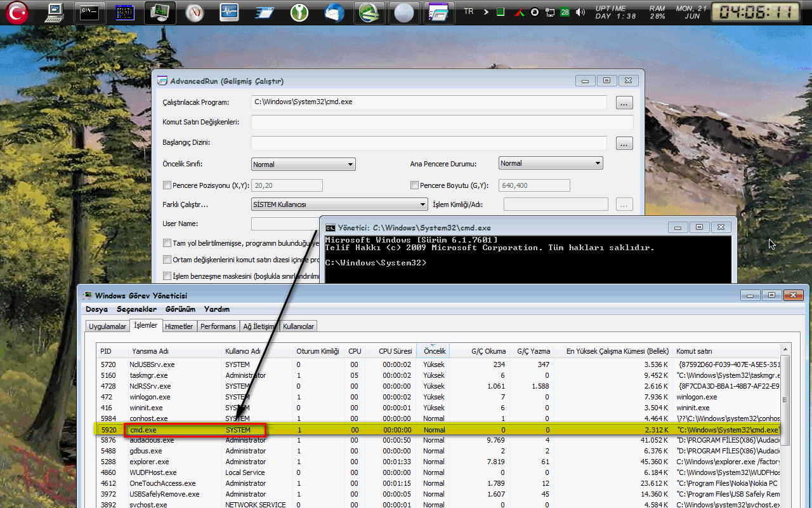Click the green 28 tray icon
The image size is (812, 508).
(565, 12)
